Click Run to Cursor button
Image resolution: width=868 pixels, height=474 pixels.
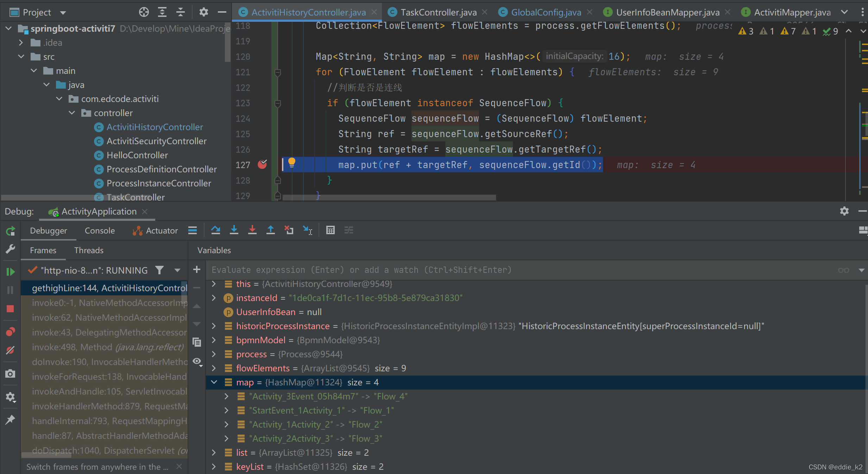308,230
